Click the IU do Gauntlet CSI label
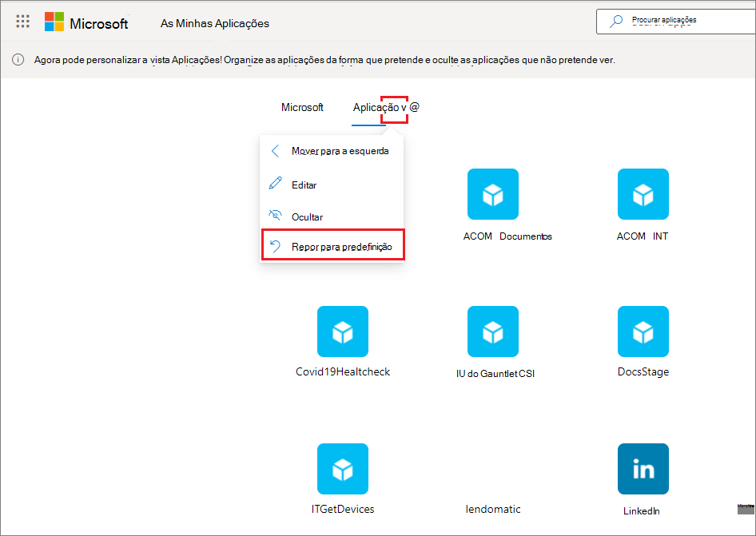 click(x=495, y=374)
